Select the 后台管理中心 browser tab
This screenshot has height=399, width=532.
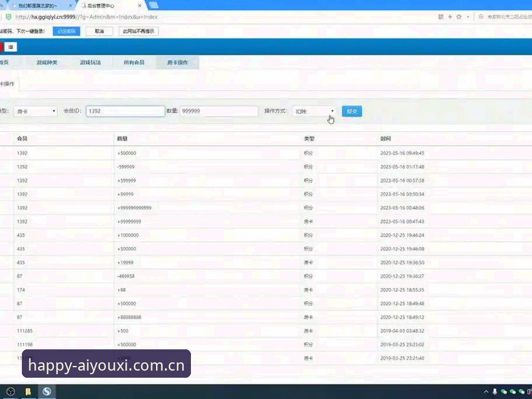(x=111, y=6)
